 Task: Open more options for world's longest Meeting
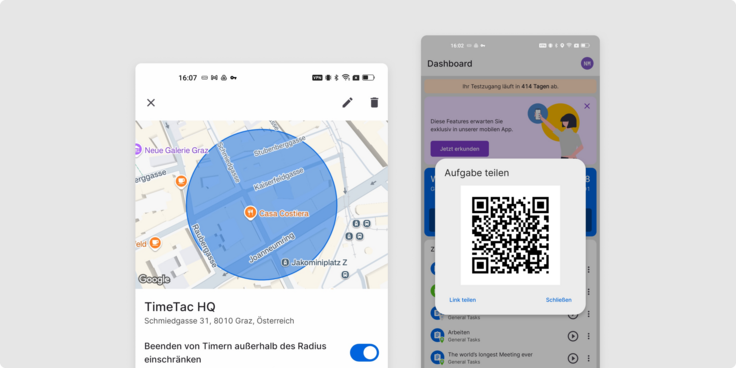pyautogui.click(x=588, y=358)
